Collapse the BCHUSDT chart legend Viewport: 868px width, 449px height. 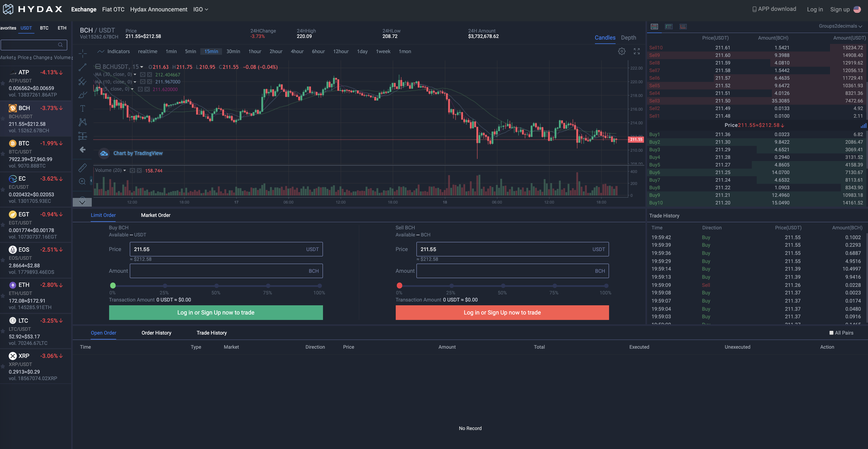(98, 67)
